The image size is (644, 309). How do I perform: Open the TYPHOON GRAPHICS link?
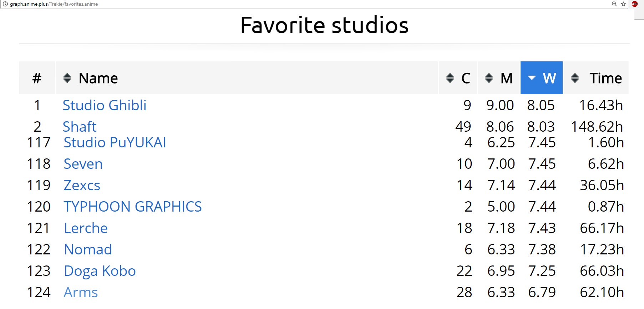132,207
